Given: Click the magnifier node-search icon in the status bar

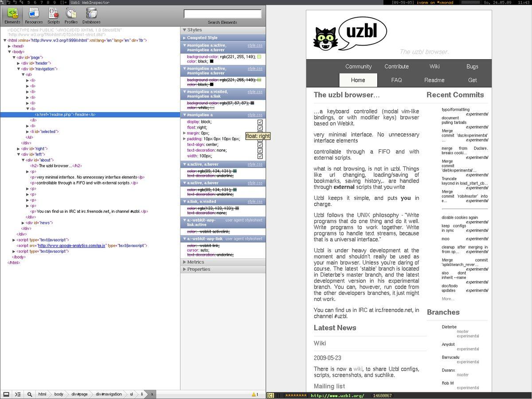Looking at the screenshot, I should (x=29, y=394).
